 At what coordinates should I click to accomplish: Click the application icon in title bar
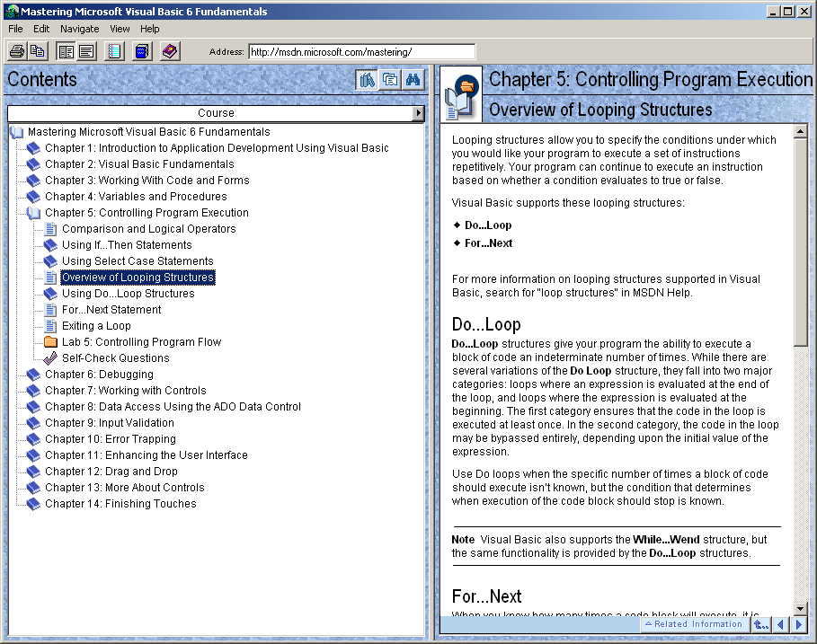point(12,11)
